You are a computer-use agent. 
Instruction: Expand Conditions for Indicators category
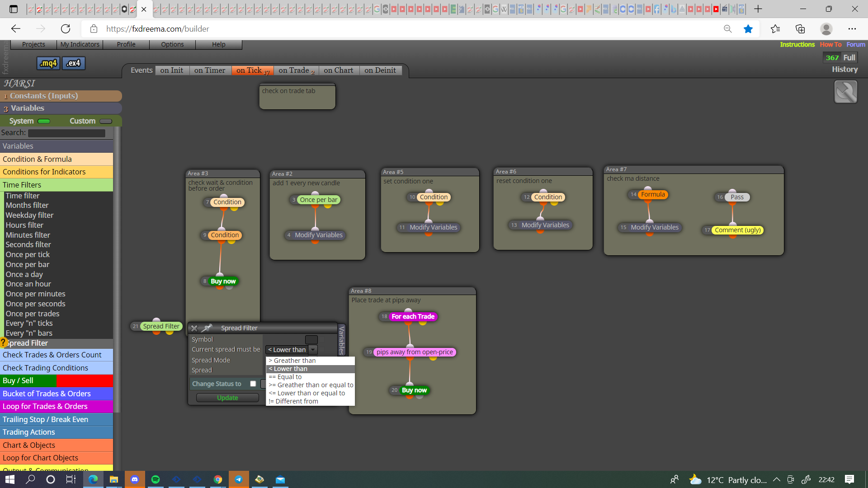pyautogui.click(x=57, y=172)
